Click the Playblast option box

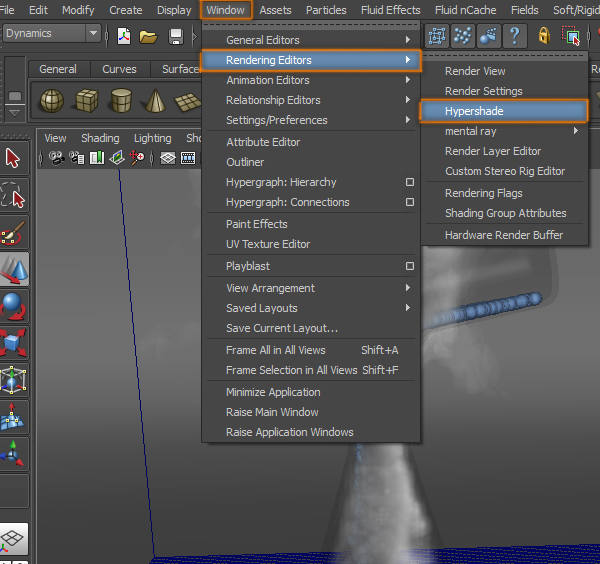coord(409,266)
